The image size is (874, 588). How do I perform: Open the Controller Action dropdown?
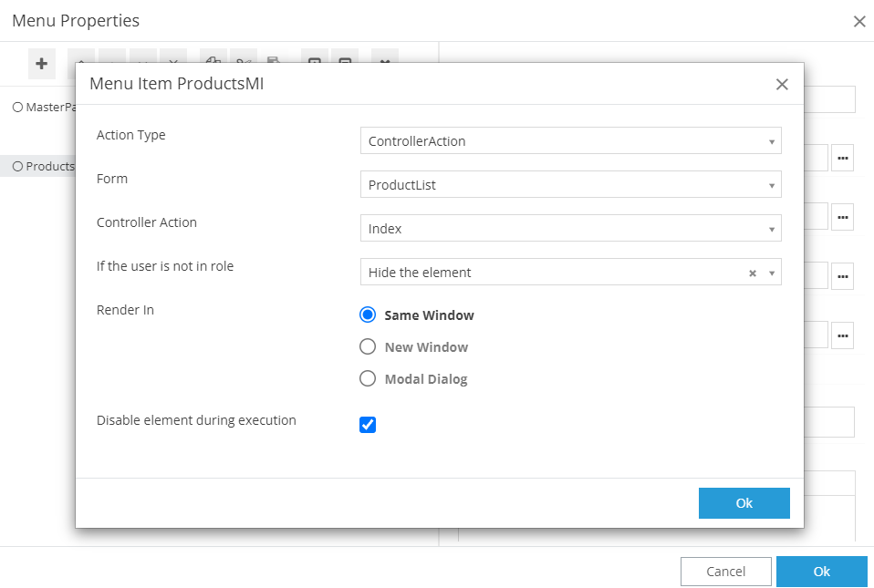(x=570, y=229)
